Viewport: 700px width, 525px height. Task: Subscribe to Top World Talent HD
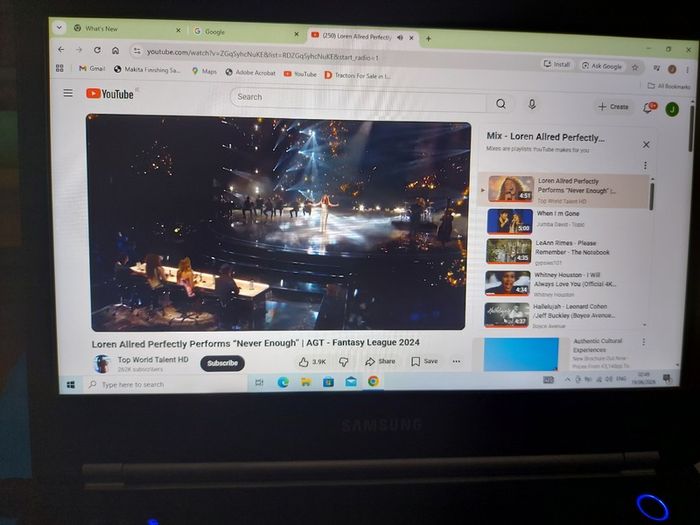click(222, 363)
